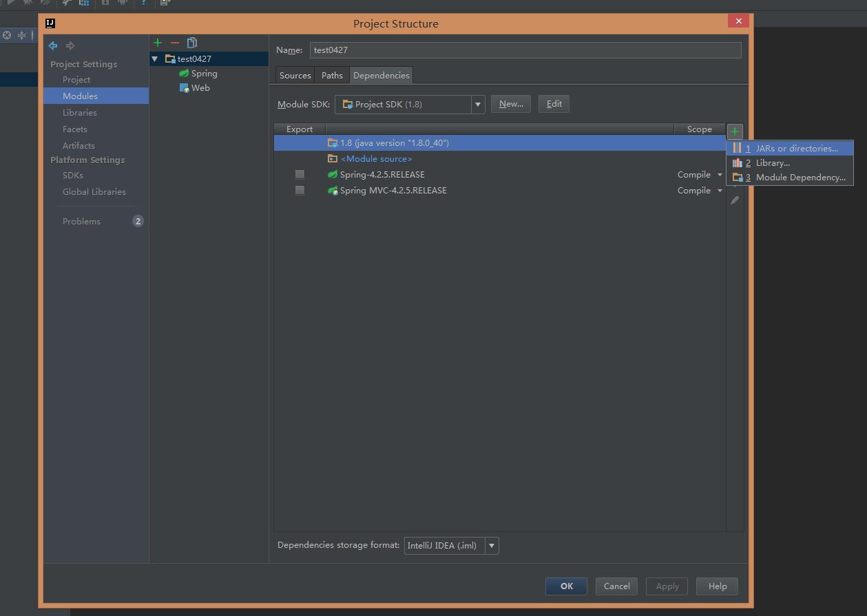The image size is (867, 616).
Task: Choose Module Dependency... from the popup
Action: (790, 178)
